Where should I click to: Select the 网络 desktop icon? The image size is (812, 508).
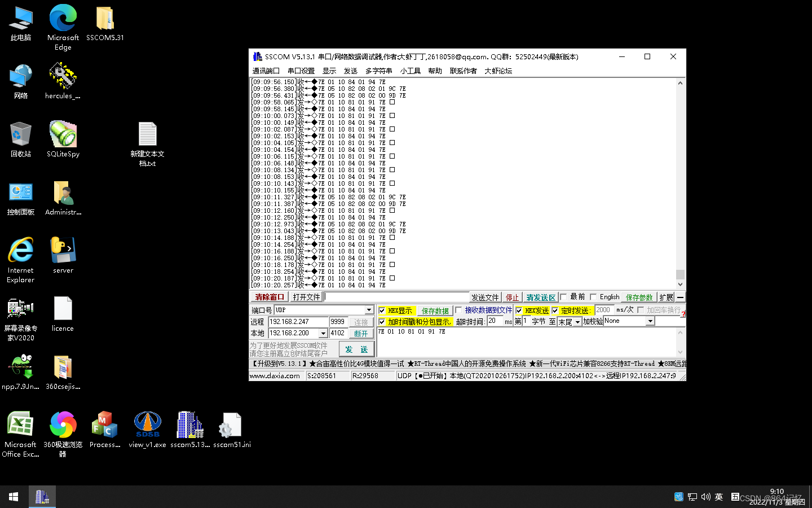click(21, 82)
